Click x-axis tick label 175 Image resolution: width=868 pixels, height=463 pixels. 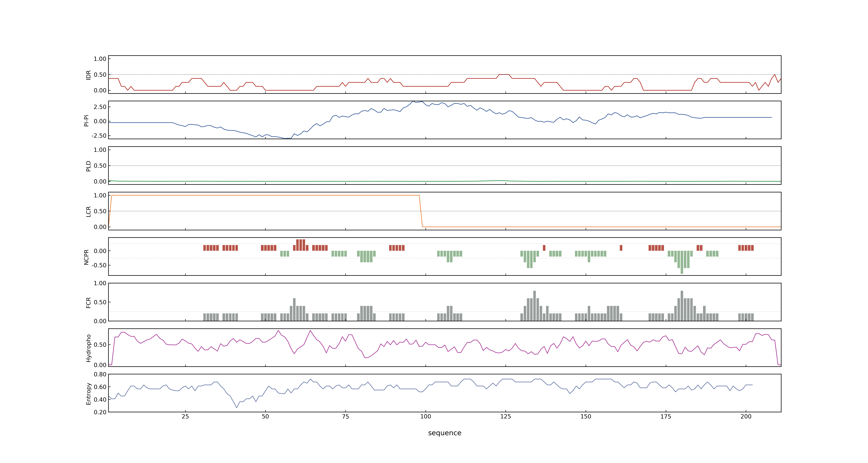pyautogui.click(x=666, y=416)
